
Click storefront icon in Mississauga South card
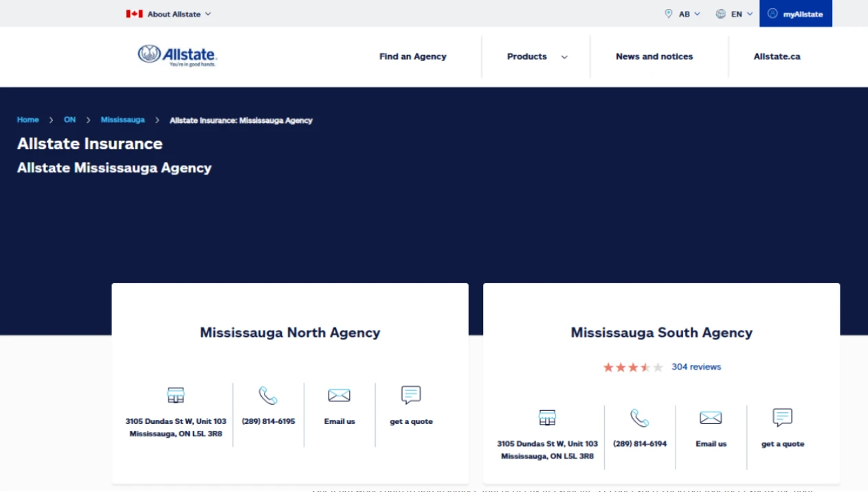[x=547, y=418]
